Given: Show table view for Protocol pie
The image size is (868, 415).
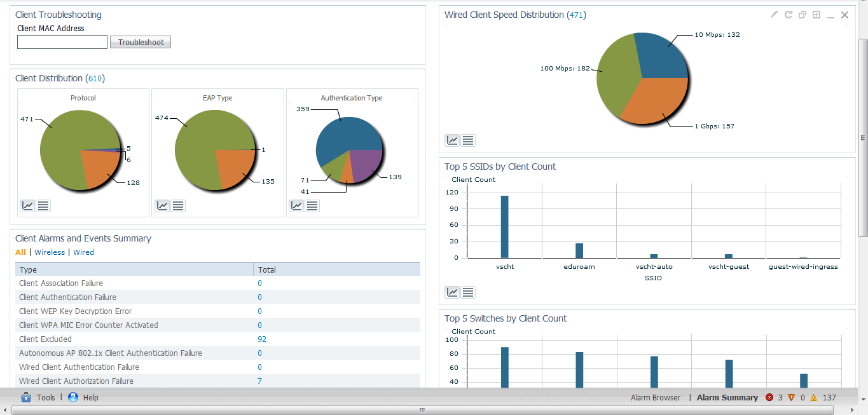Looking at the screenshot, I should pyautogui.click(x=43, y=206).
